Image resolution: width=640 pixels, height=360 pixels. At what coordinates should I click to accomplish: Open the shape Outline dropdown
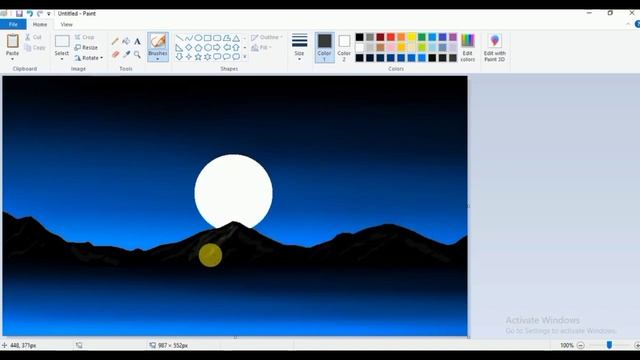pyautogui.click(x=267, y=37)
